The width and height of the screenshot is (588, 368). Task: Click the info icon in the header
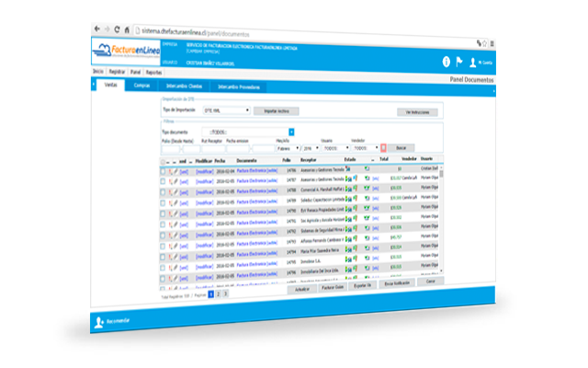[447, 62]
